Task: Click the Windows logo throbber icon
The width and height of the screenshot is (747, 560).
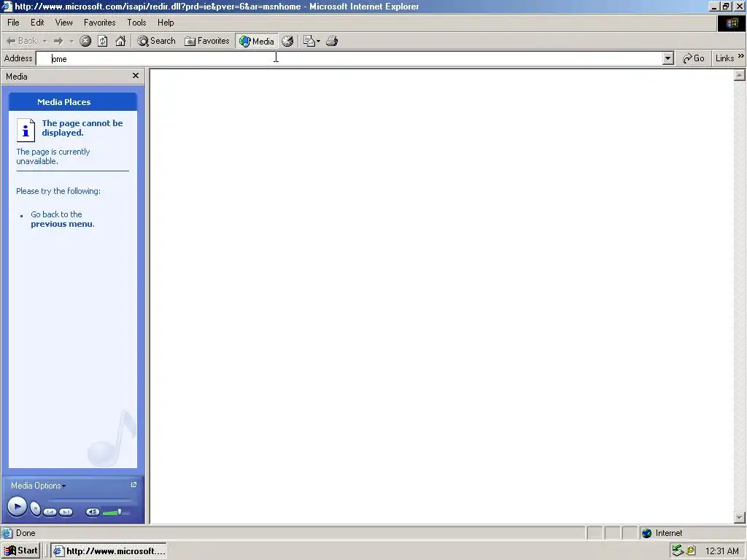Action: tap(732, 23)
